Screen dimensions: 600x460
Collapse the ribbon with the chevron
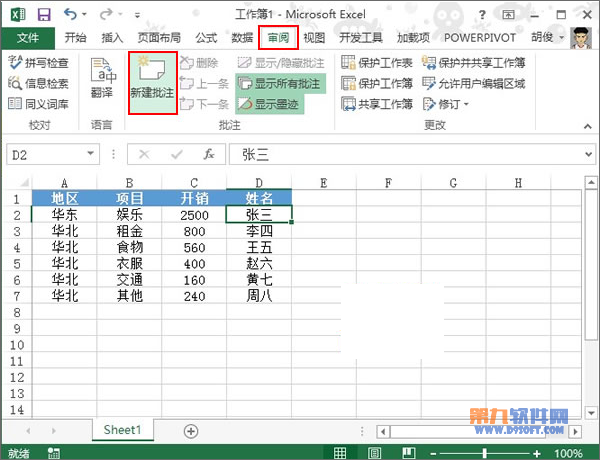tap(587, 126)
